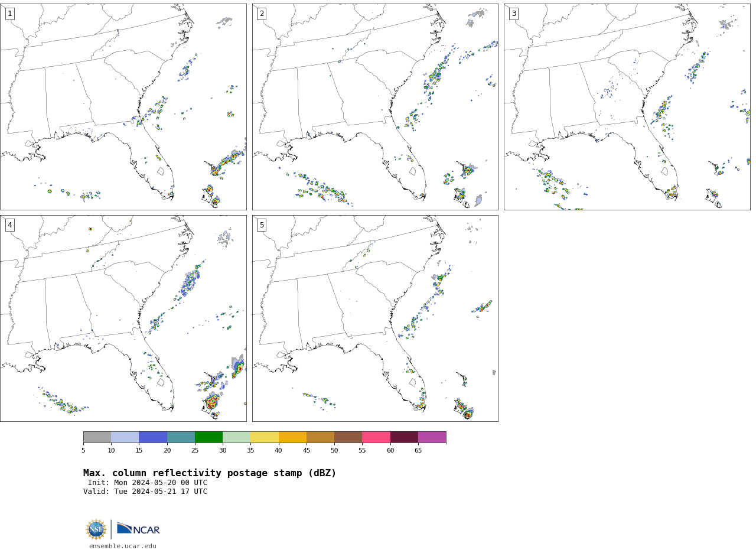
Task: Click the pale green 30-35 dBZ swatch
Action: point(237,437)
